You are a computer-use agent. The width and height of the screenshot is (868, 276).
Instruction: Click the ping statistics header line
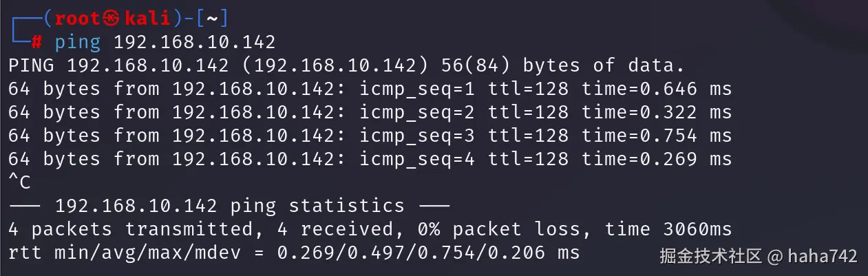(x=229, y=206)
